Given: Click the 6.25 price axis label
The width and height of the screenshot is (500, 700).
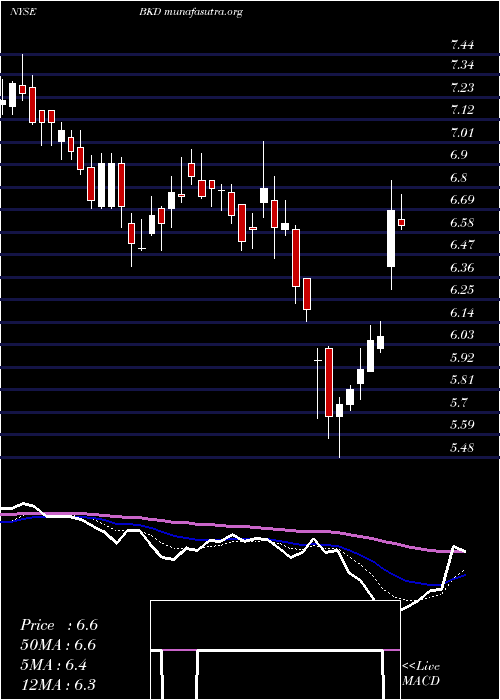Looking at the screenshot, I should coord(462,290).
